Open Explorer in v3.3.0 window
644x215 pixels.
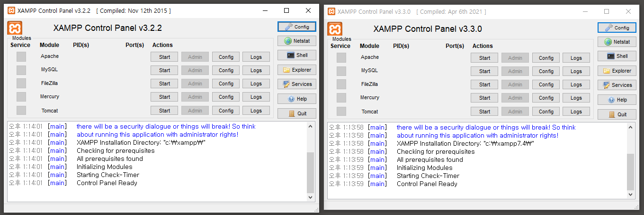point(617,71)
